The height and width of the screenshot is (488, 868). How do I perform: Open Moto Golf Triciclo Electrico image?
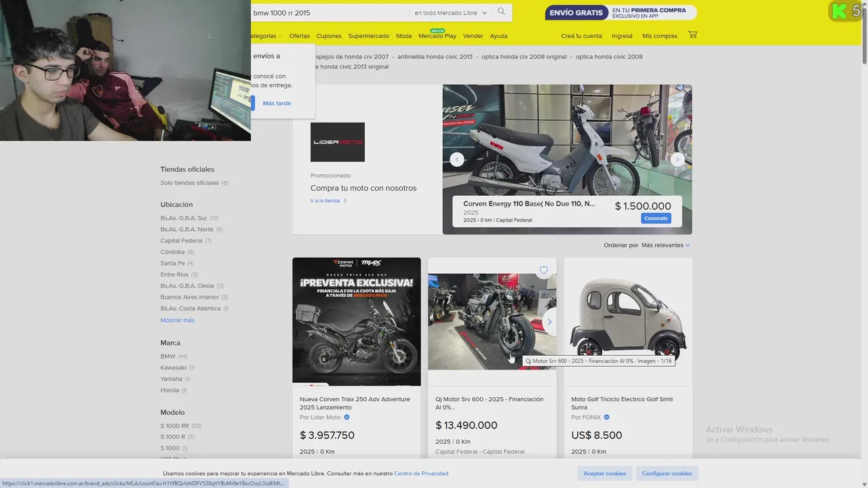[628, 322]
